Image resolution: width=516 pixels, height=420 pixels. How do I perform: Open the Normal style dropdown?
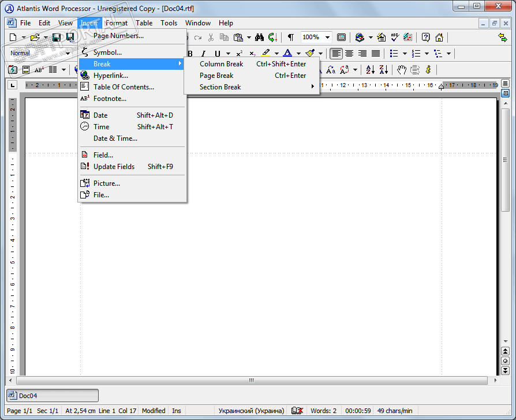(x=68, y=53)
